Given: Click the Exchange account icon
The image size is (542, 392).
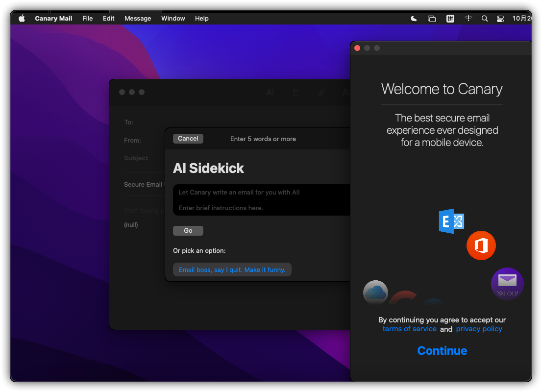Looking at the screenshot, I should click(451, 221).
